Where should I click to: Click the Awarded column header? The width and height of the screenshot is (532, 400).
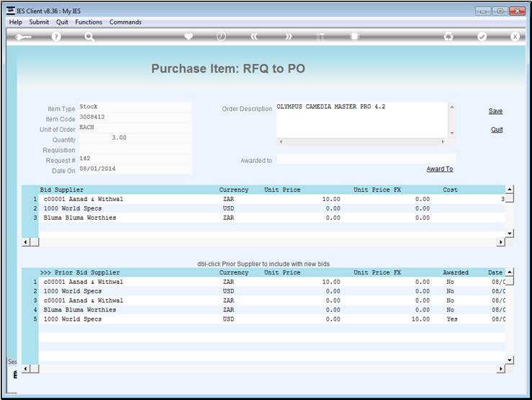click(456, 272)
